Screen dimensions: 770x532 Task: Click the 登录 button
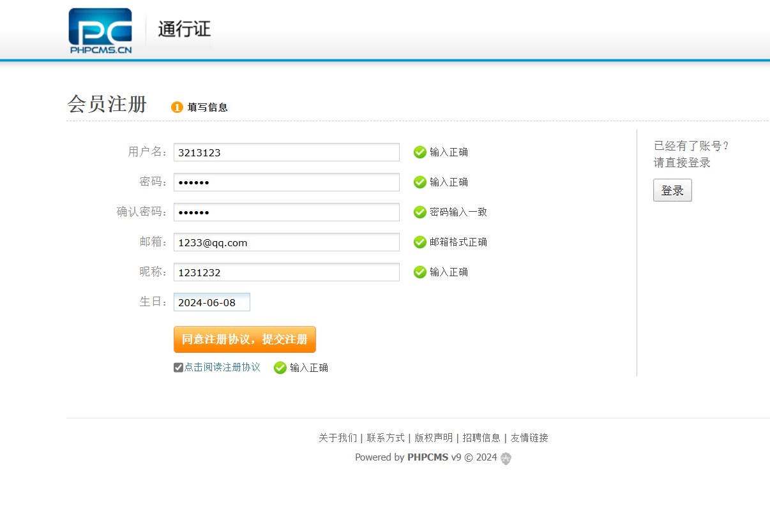672,190
